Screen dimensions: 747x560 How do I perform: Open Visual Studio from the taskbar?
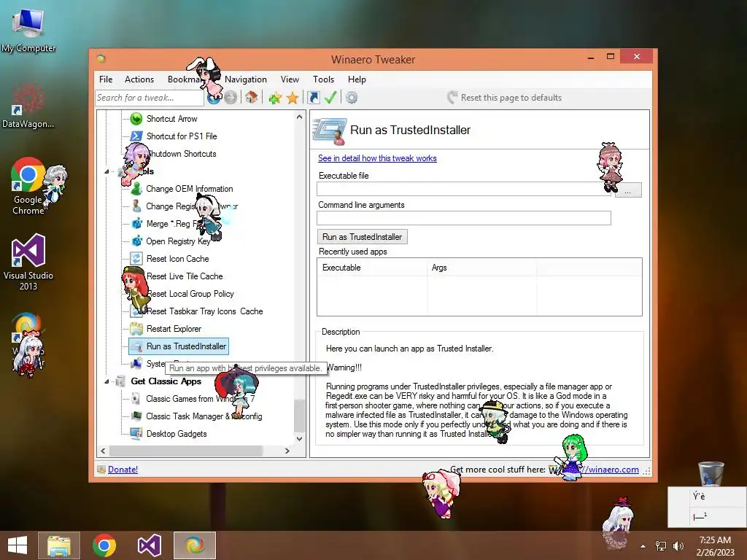click(149, 545)
